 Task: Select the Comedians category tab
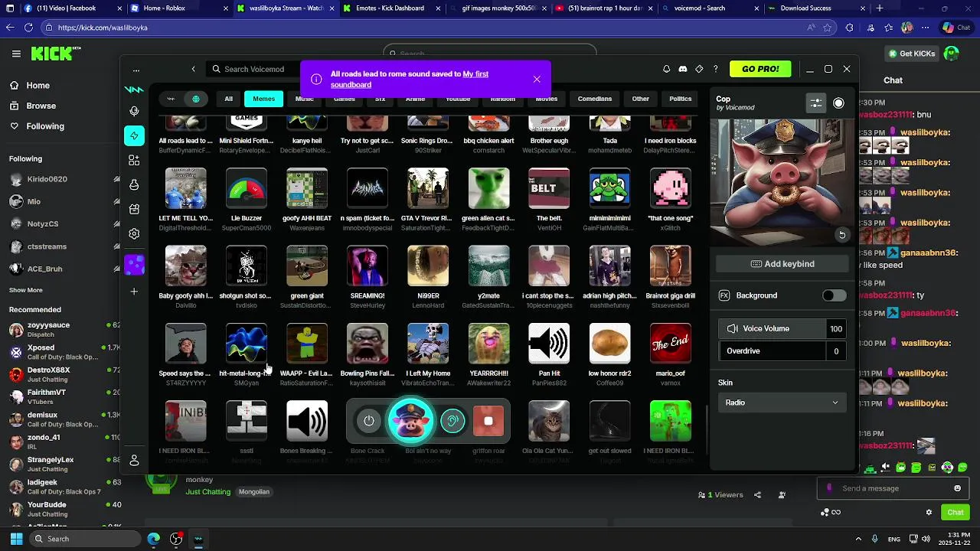pos(595,99)
